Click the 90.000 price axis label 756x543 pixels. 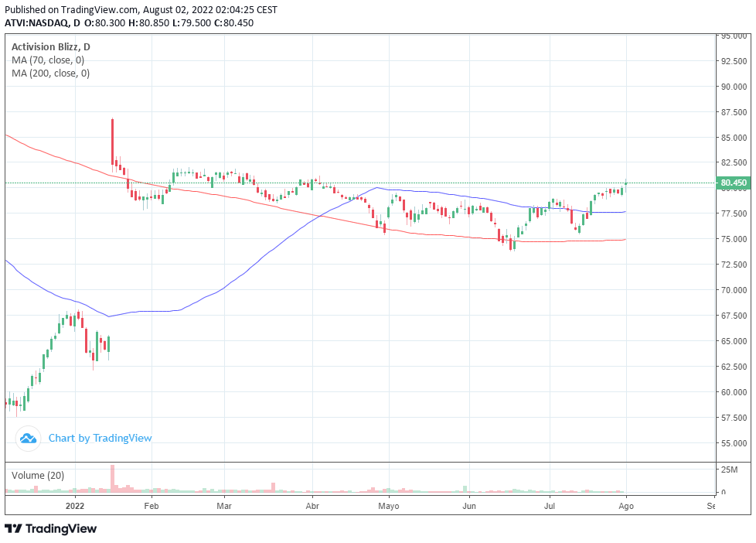[734, 87]
